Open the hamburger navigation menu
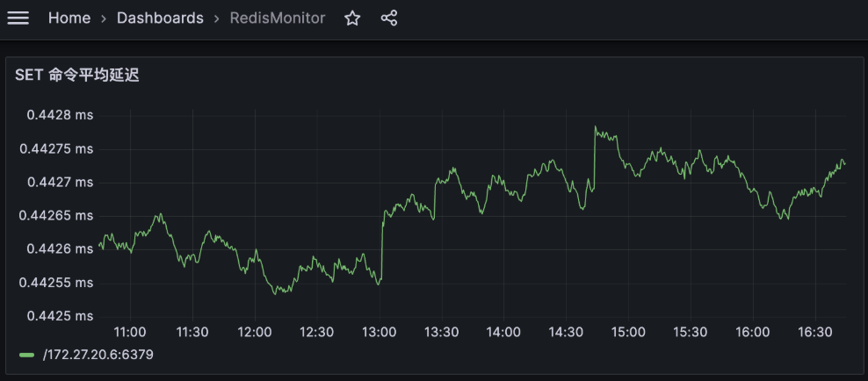Screen dimensions: 868x381 pyautogui.click(x=18, y=18)
